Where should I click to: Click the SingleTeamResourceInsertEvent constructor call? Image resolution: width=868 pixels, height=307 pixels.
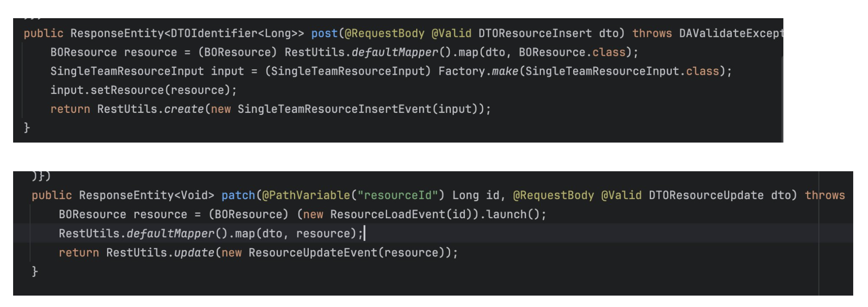[334, 109]
